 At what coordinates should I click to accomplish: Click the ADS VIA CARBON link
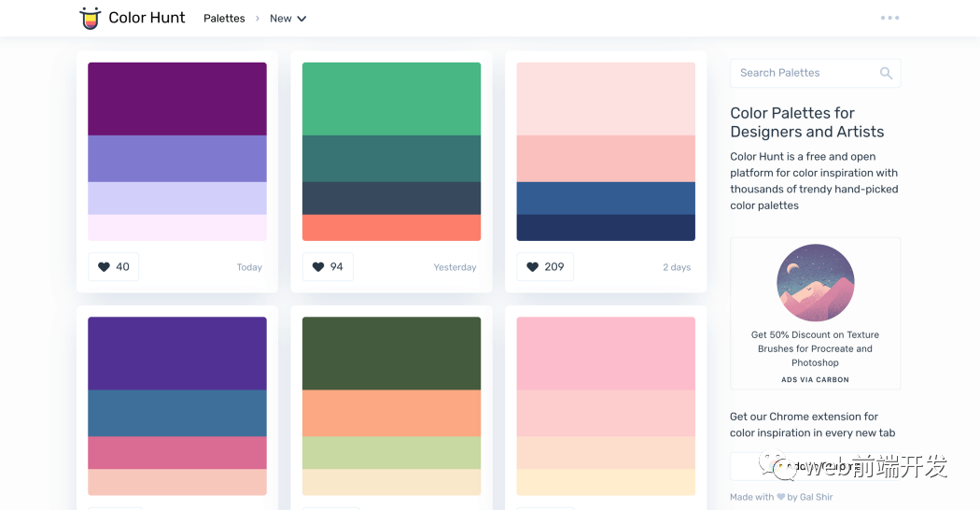815,380
